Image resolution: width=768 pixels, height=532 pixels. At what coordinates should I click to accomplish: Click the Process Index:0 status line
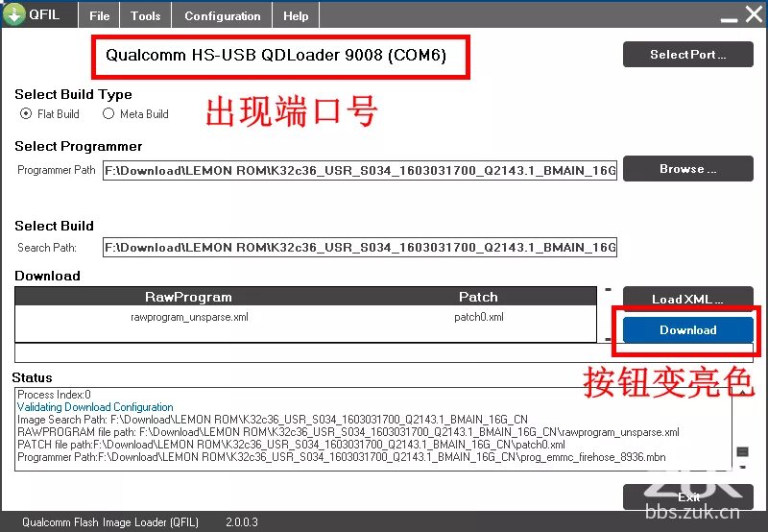click(54, 395)
